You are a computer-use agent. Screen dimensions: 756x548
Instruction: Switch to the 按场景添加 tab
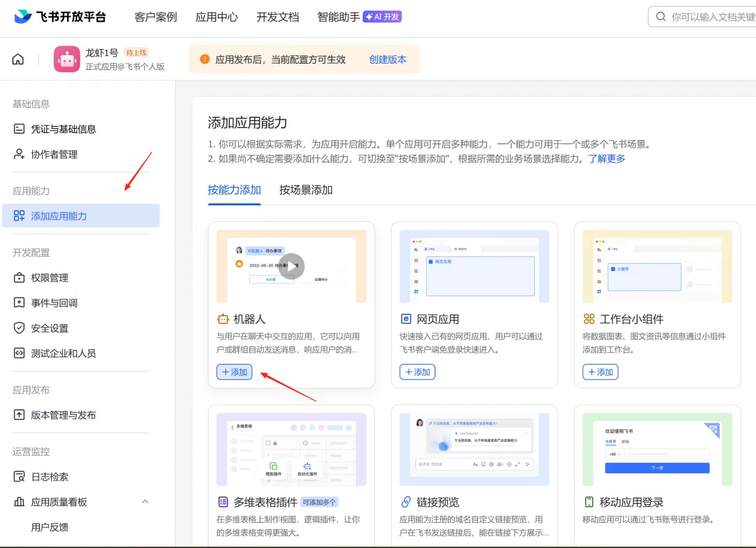306,190
